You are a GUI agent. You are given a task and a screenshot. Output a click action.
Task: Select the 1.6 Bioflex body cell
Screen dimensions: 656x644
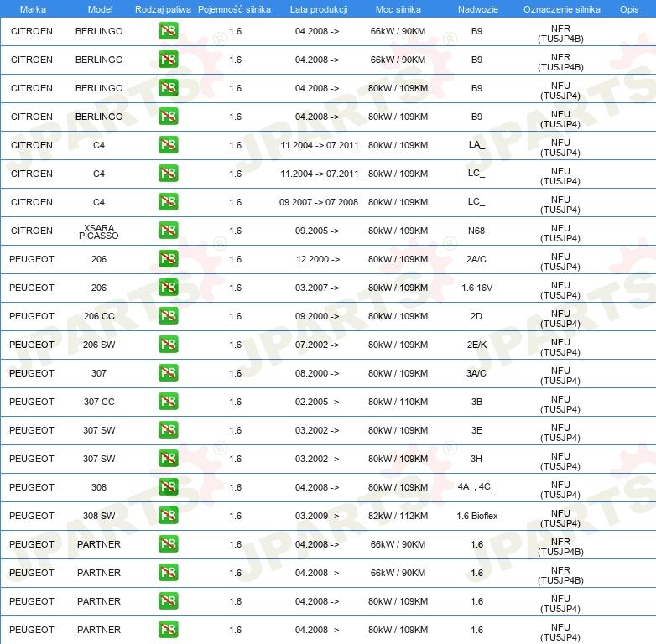(x=477, y=516)
